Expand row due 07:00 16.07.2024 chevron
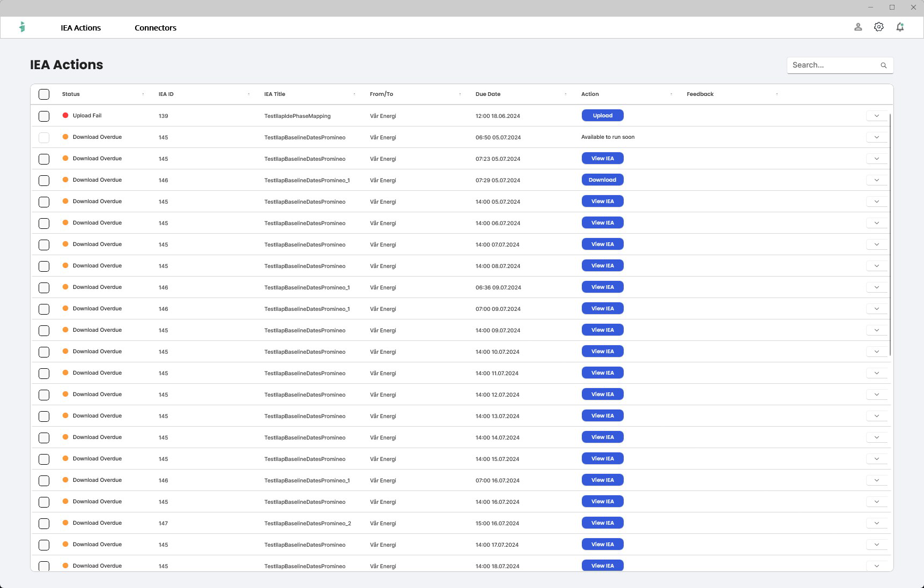The height and width of the screenshot is (588, 924). click(x=877, y=480)
